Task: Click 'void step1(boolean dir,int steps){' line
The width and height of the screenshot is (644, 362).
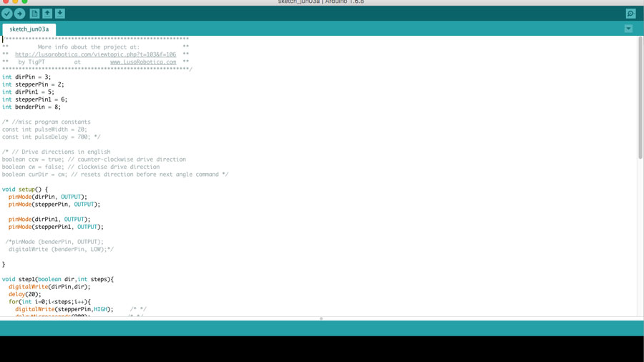Action: [58, 279]
